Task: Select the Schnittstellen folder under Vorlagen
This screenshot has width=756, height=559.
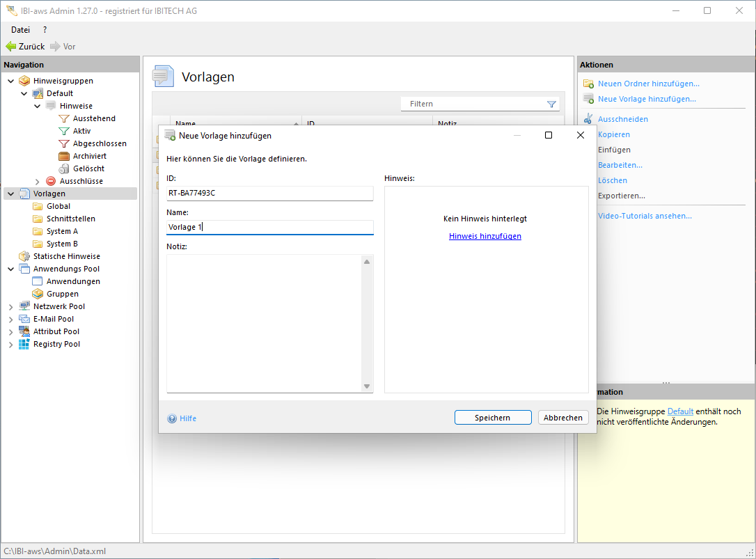Action: click(70, 219)
